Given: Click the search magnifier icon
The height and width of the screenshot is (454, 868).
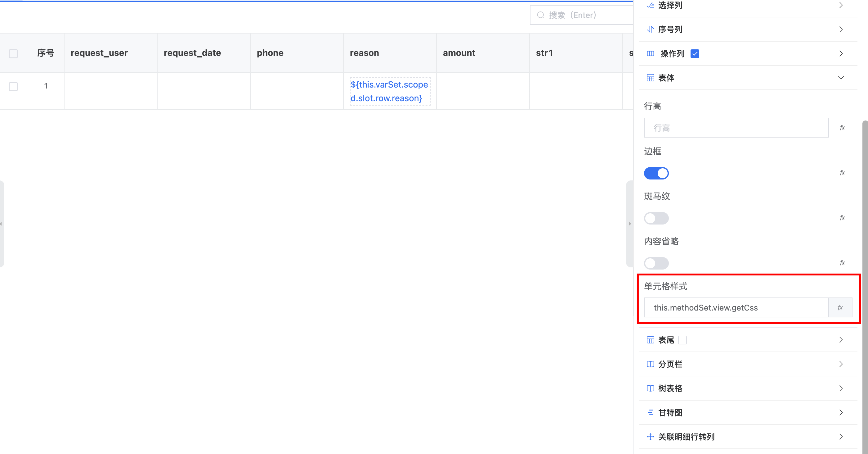Looking at the screenshot, I should coord(540,15).
